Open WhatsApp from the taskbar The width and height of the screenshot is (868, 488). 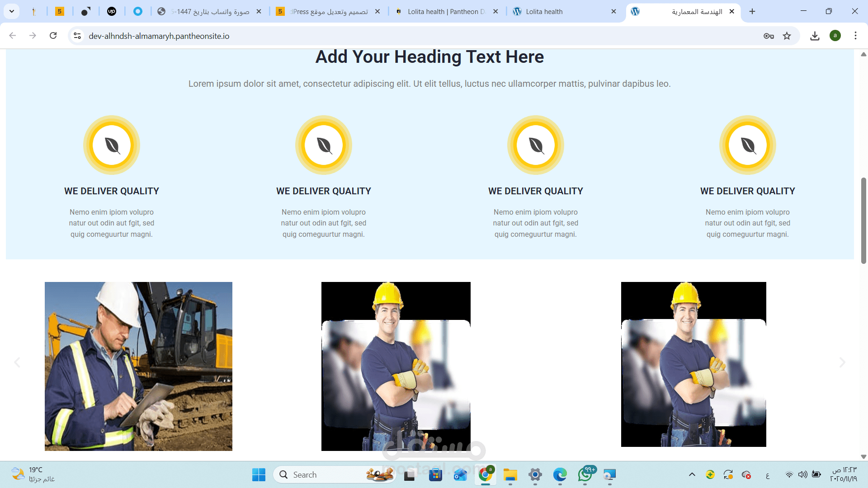(585, 474)
